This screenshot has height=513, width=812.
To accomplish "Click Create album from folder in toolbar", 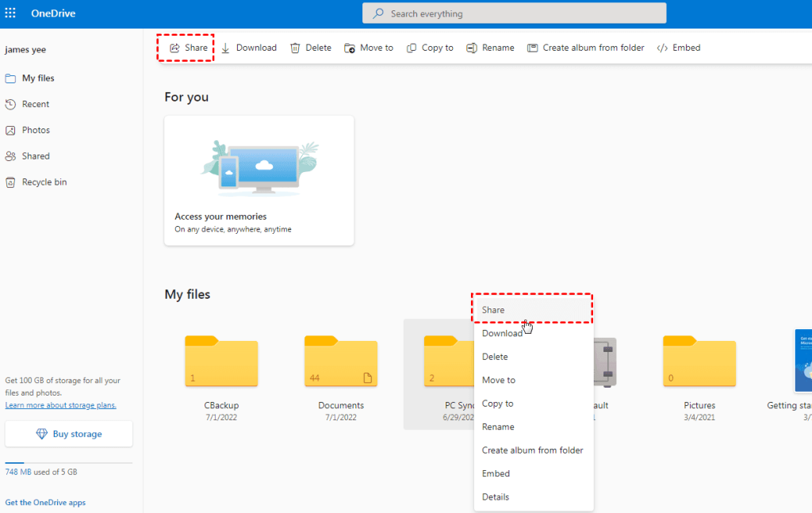I will click(585, 48).
